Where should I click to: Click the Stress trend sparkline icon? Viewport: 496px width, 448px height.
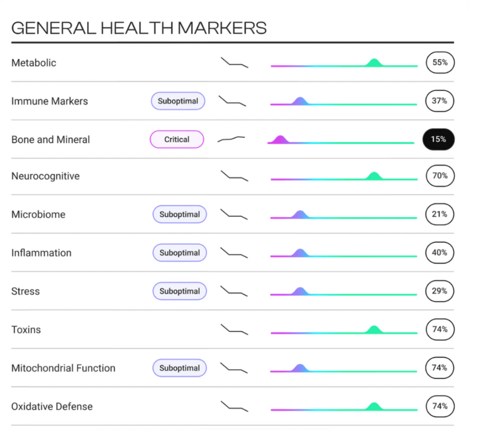[x=234, y=291]
